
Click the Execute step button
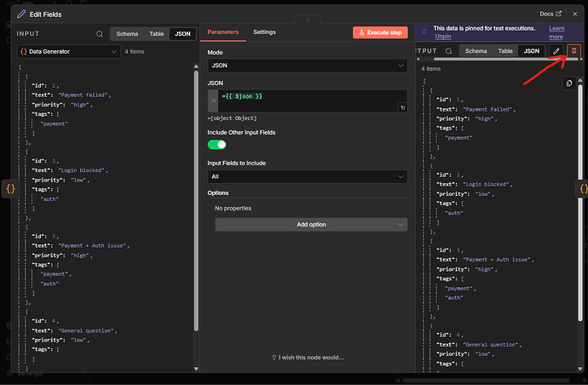click(380, 32)
